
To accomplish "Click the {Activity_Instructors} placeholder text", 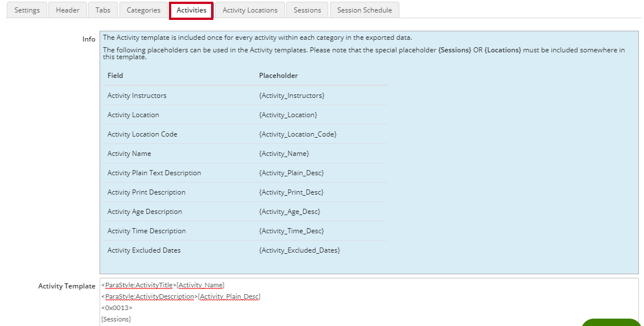I will (292, 95).
